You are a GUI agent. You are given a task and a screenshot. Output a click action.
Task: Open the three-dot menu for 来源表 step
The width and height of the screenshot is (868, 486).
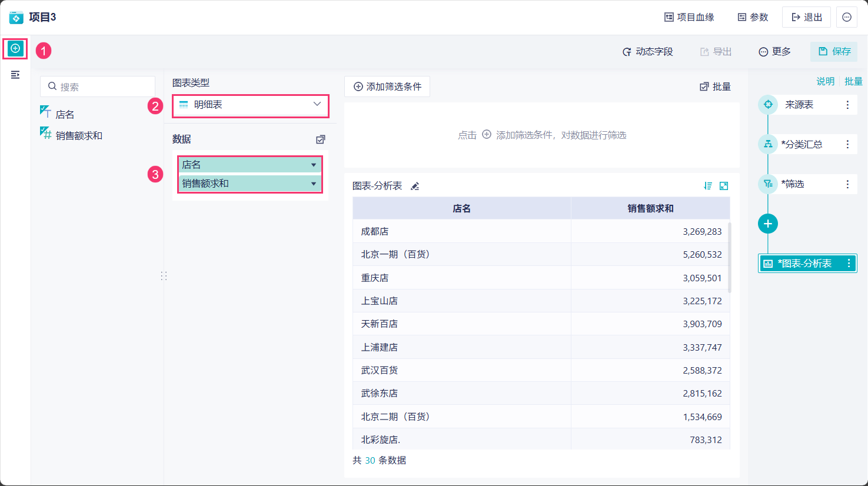[847, 105]
